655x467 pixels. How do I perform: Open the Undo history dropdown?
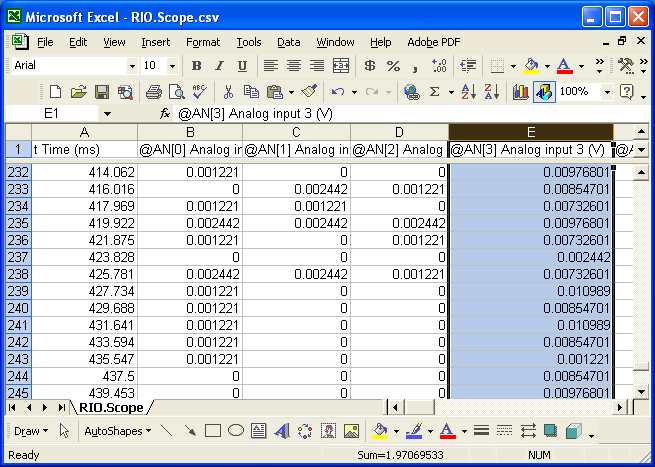354,92
